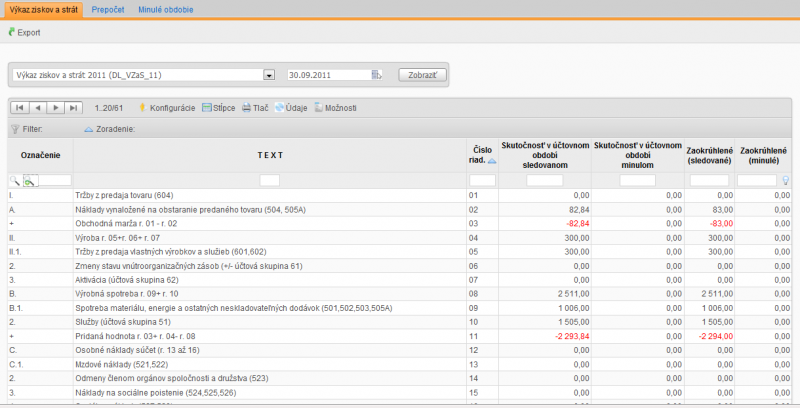800x408 pixels.
Task: Click the magnifier search icon in the filter row
Action: click(x=14, y=180)
